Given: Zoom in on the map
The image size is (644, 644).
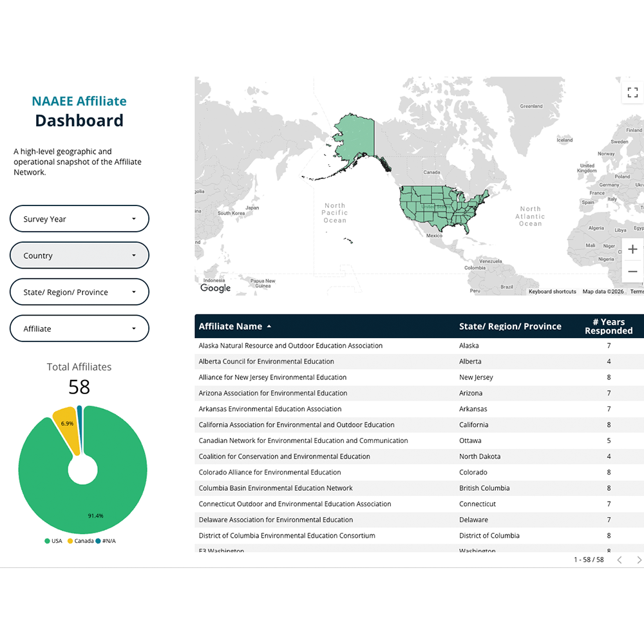Looking at the screenshot, I should click(x=632, y=249).
